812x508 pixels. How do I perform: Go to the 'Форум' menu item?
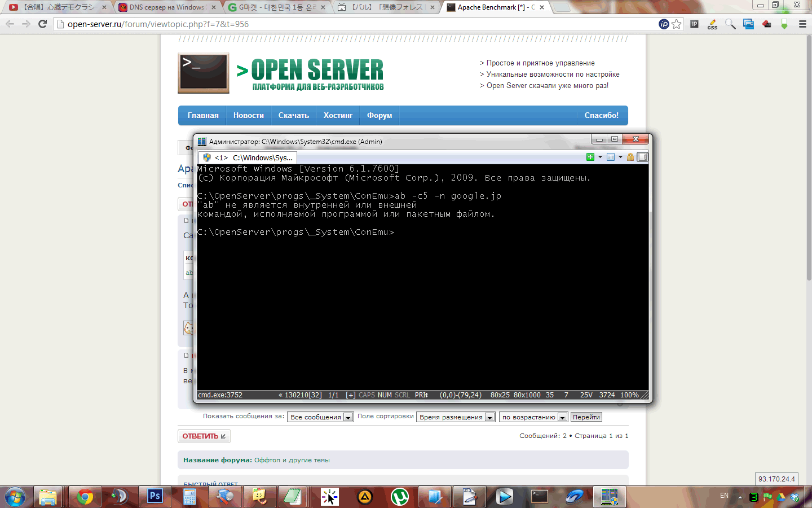pos(379,115)
